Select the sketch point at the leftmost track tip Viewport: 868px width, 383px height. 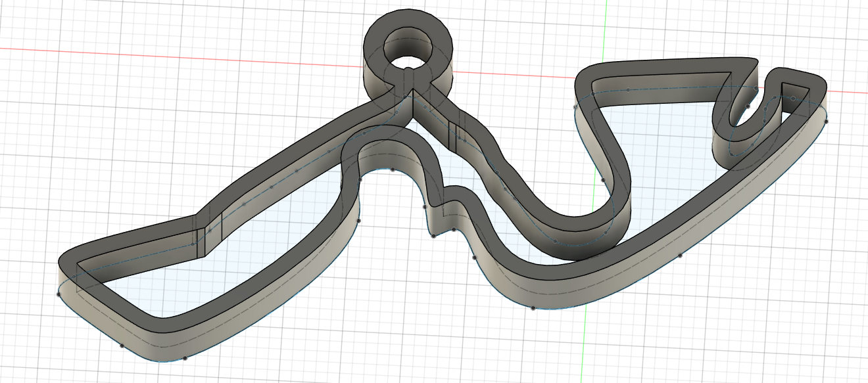(59, 295)
